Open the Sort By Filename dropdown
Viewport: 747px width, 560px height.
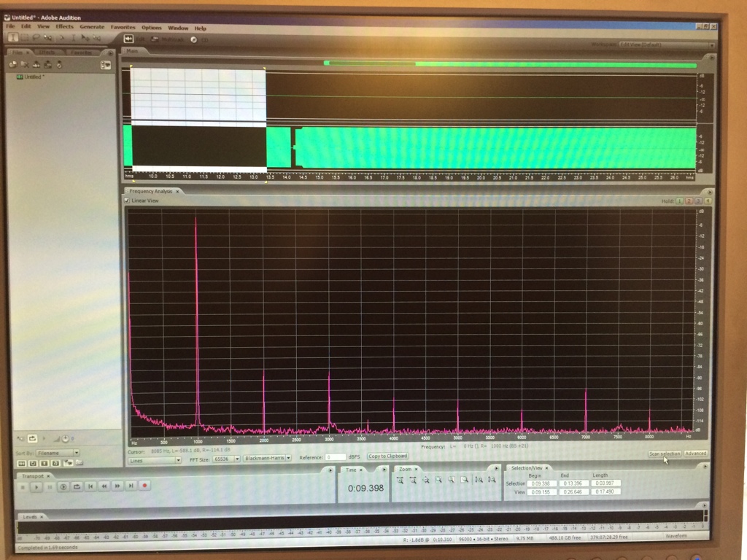tap(58, 453)
